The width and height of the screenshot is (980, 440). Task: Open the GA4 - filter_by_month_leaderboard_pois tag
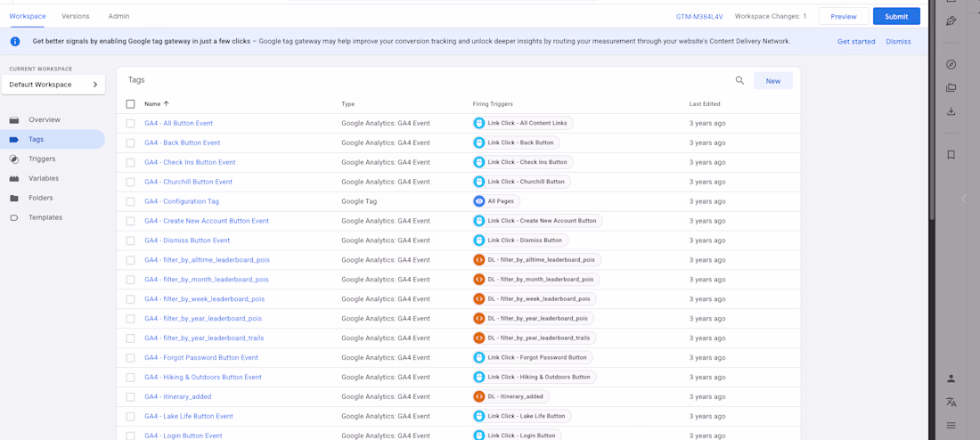pos(207,280)
